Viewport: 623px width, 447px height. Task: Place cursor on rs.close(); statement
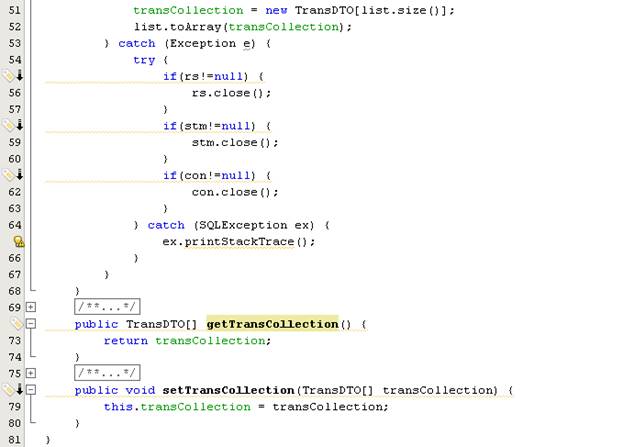[231, 93]
